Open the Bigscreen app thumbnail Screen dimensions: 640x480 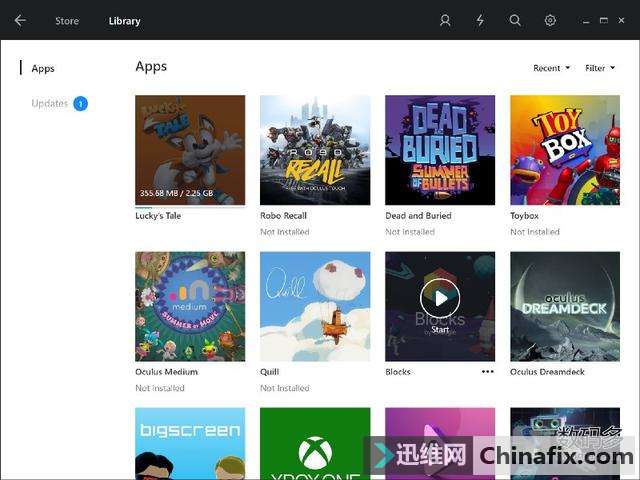pos(190,443)
